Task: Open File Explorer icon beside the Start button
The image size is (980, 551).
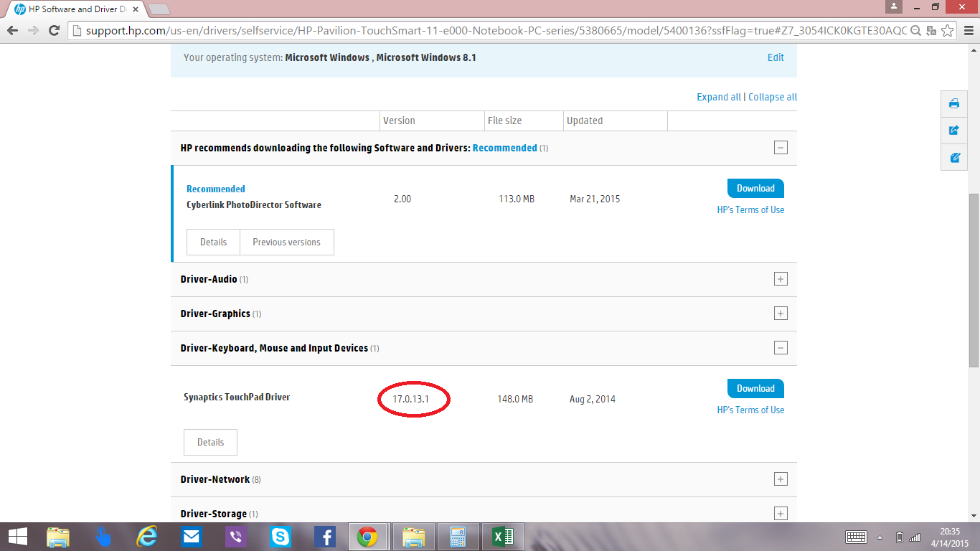Action: point(58,537)
